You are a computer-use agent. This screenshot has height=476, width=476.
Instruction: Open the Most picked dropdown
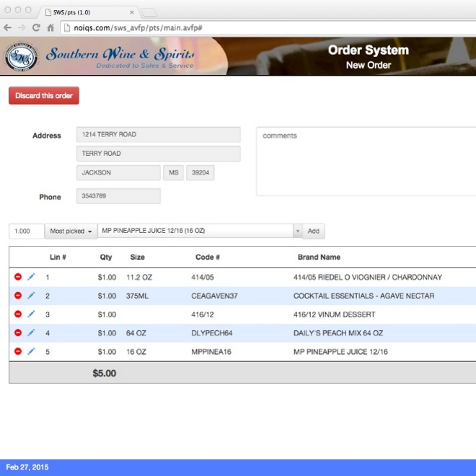[71, 232]
